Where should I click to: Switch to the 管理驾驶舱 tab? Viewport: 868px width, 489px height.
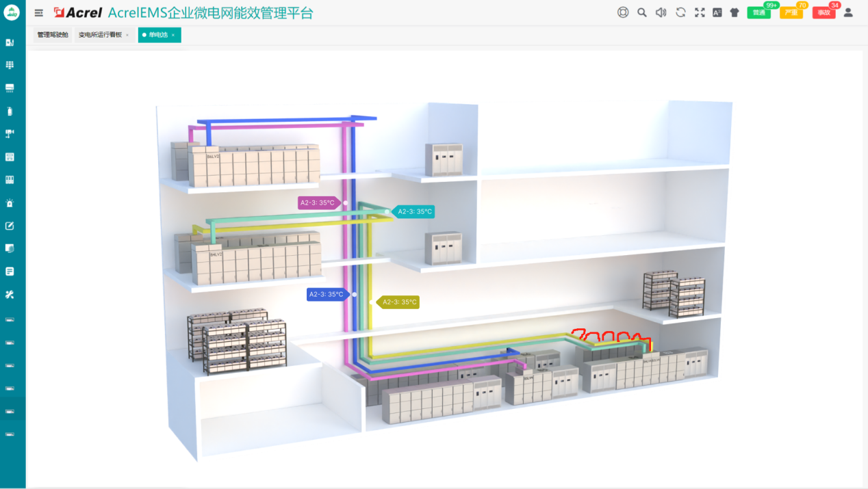[x=53, y=35]
